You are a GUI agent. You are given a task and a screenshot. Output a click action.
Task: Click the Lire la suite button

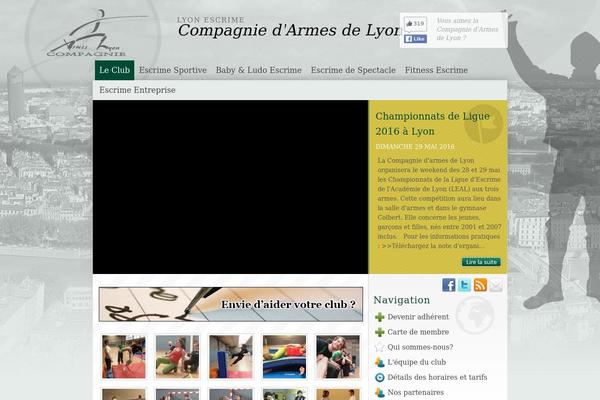pos(481,262)
